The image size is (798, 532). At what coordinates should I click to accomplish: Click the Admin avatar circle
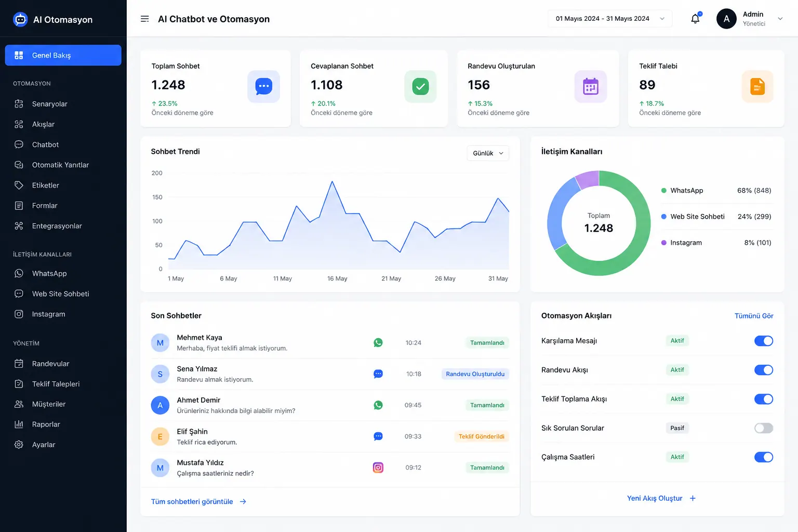click(726, 19)
